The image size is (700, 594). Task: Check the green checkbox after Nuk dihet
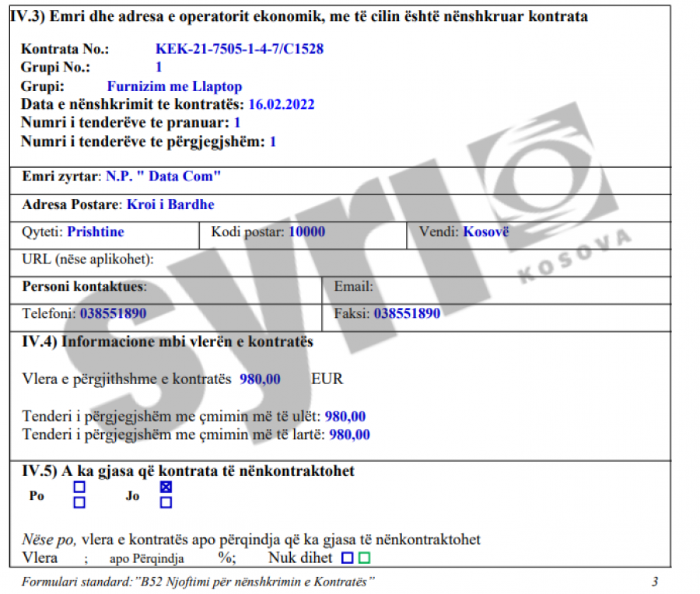(x=364, y=558)
